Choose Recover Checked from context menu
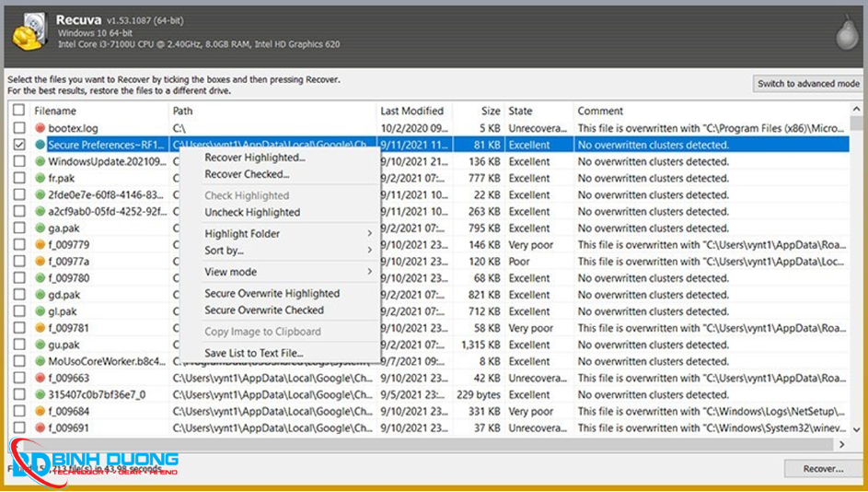This screenshot has height=492, width=868. pyautogui.click(x=247, y=174)
